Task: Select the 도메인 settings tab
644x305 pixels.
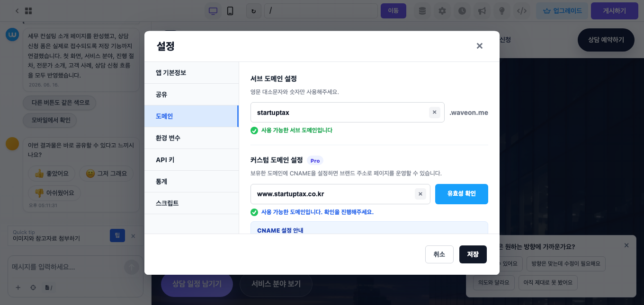Action: [191, 116]
